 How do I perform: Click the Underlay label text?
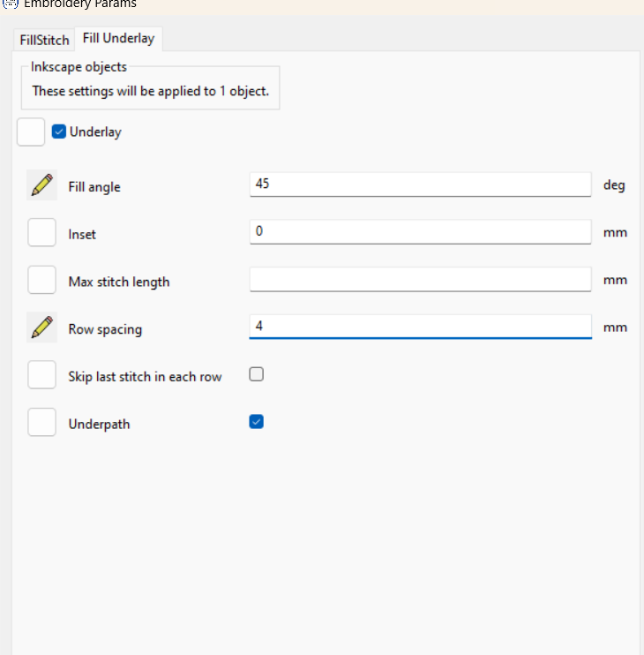[95, 132]
